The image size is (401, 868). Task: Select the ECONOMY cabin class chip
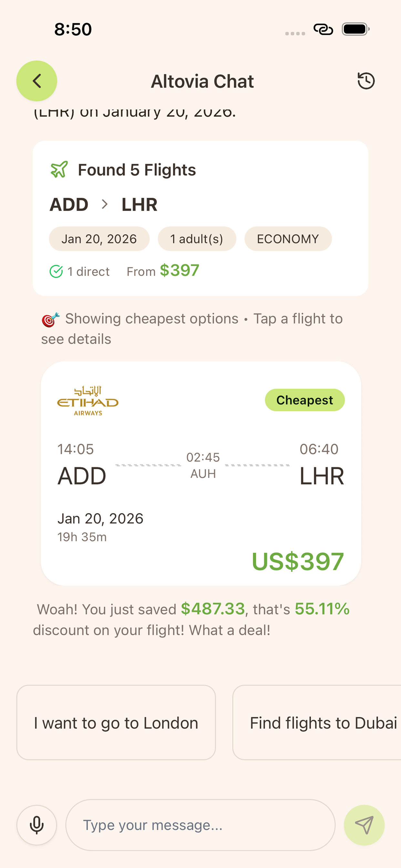[288, 239]
